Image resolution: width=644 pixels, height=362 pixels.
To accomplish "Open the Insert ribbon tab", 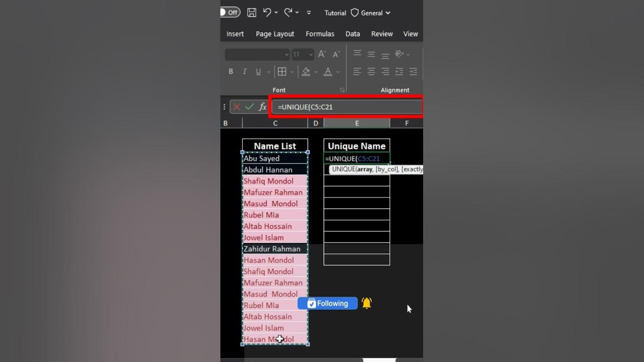I will click(235, 34).
